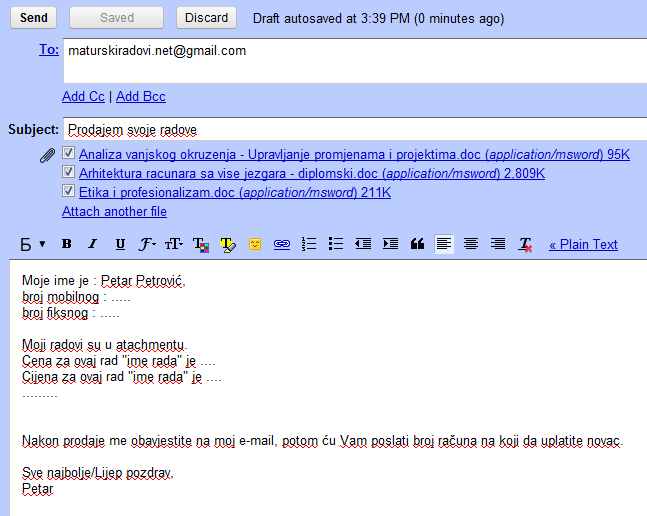Uncheck Arhitektura racunara attachment checkbox
Image resolution: width=647 pixels, height=516 pixels.
pos(68,173)
